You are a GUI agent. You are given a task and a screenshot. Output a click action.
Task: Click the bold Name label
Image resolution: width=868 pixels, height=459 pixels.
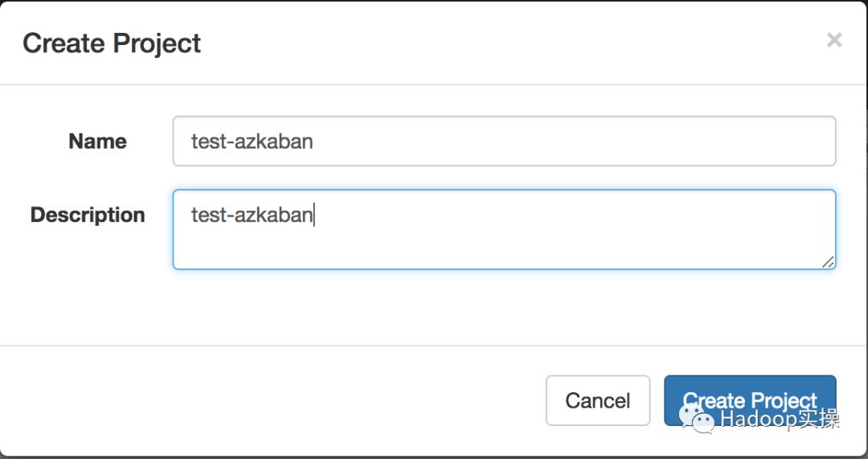point(97,141)
